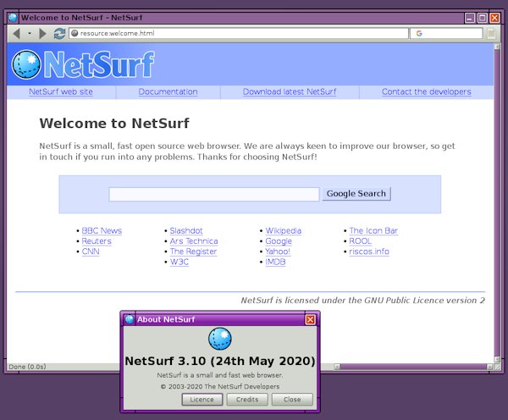The height and width of the screenshot is (420, 508).
Task: Click the Close button in About dialog
Action: pos(292,400)
